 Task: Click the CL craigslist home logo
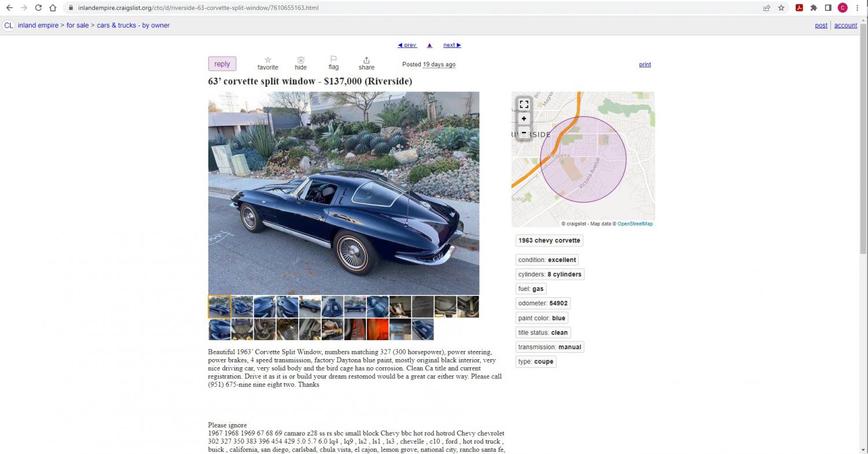[x=9, y=25]
